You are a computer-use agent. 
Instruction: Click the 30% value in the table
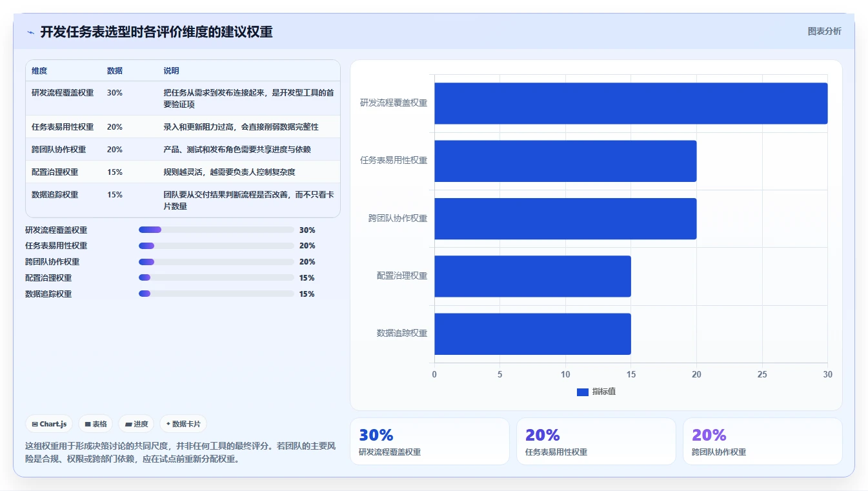(115, 93)
